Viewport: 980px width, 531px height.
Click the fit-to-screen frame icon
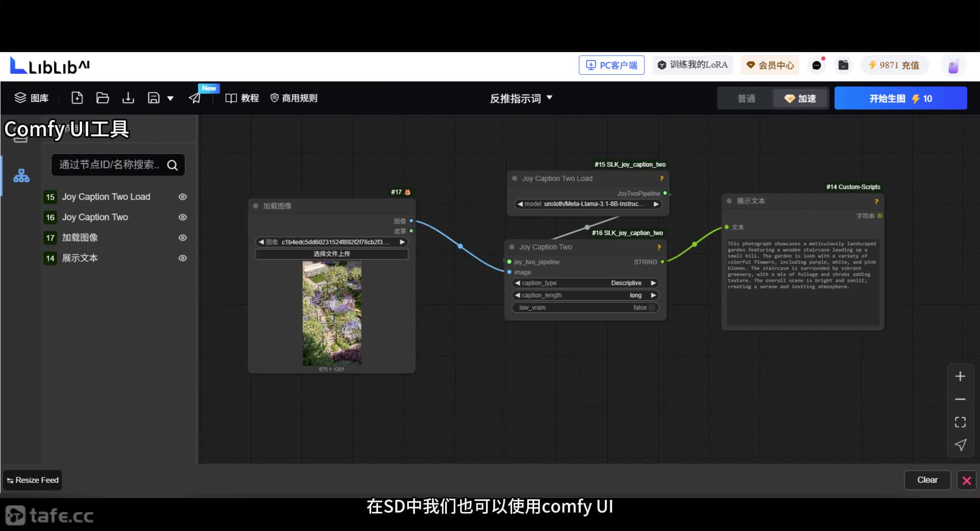coord(960,422)
